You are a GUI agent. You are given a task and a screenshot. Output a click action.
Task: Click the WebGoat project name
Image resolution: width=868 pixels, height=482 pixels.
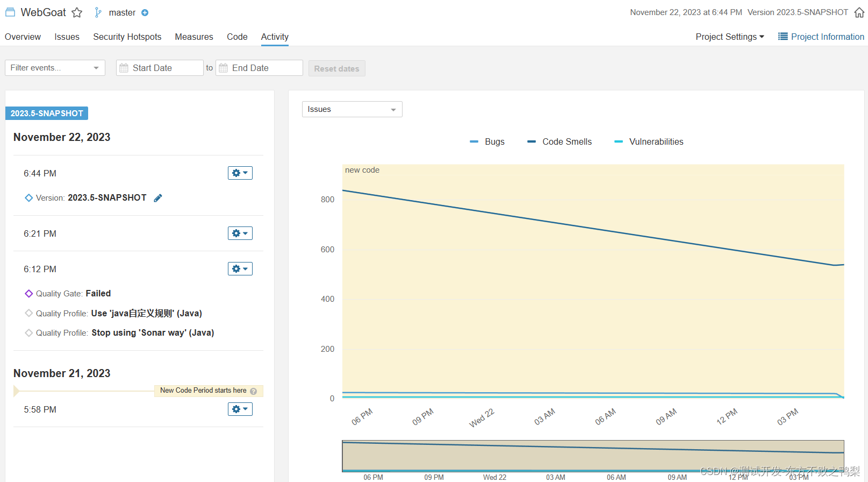43,12
